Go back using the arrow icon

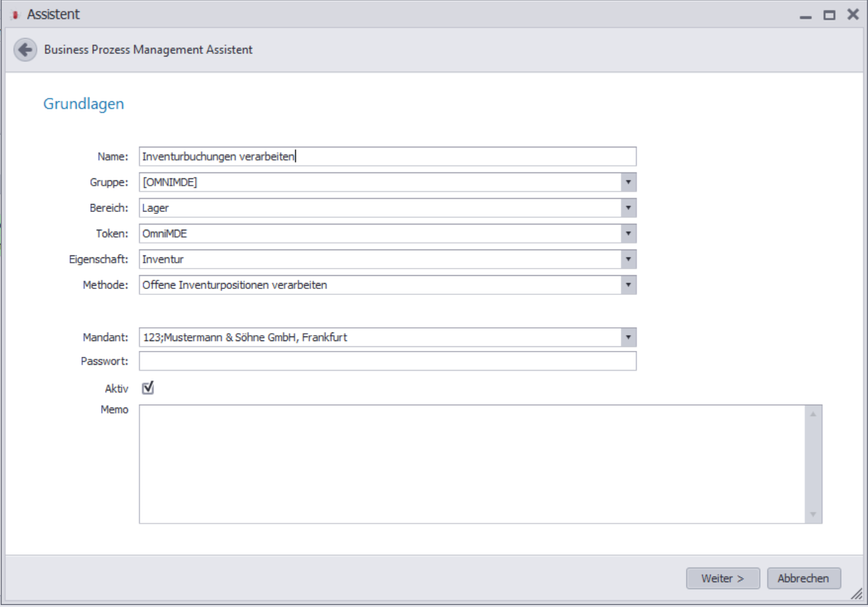(25, 49)
